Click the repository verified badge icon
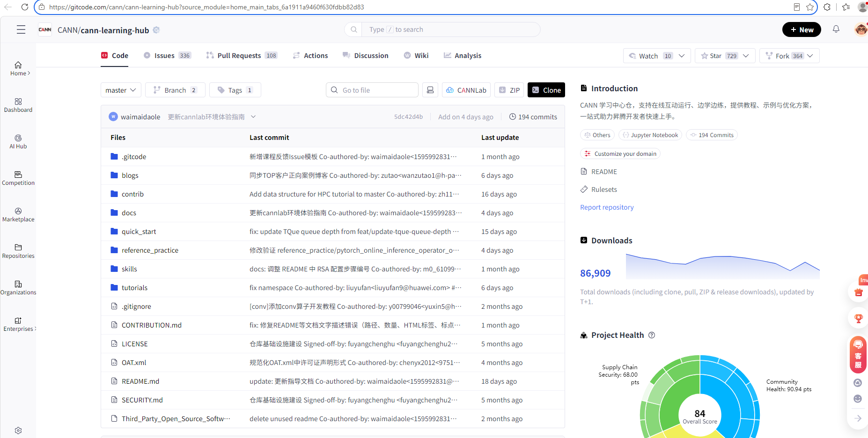The image size is (868, 438). (x=156, y=30)
